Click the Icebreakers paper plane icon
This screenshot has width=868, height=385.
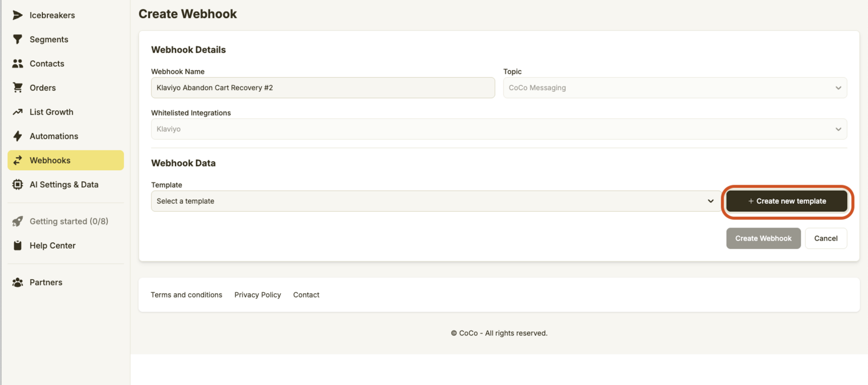coord(18,15)
